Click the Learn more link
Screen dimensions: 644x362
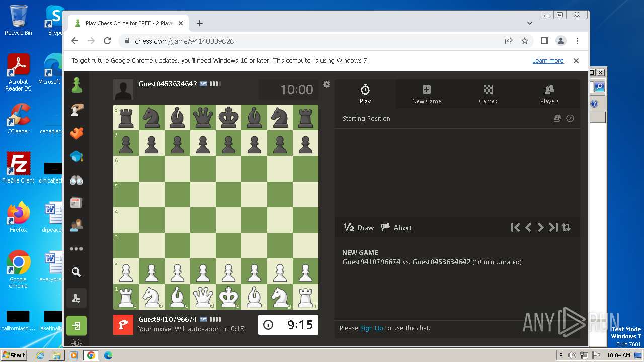tap(548, 61)
